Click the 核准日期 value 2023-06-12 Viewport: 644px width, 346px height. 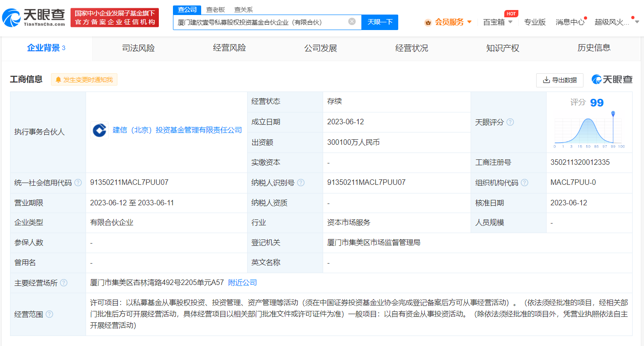[x=568, y=203]
